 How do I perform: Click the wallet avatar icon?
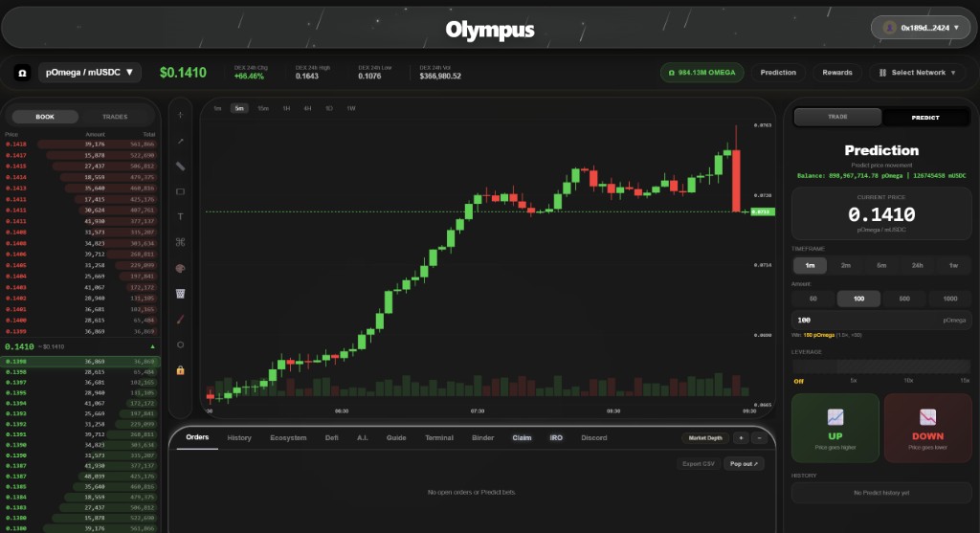(x=889, y=28)
